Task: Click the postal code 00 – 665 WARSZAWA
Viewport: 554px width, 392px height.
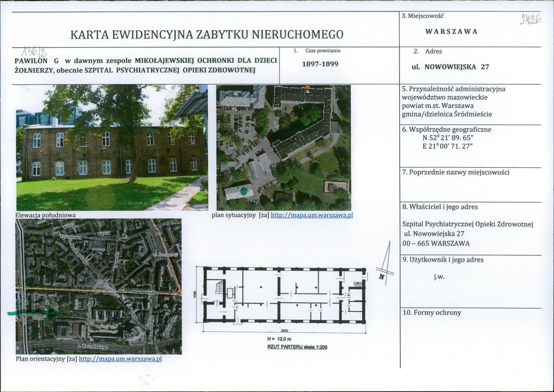Action: pos(436,243)
